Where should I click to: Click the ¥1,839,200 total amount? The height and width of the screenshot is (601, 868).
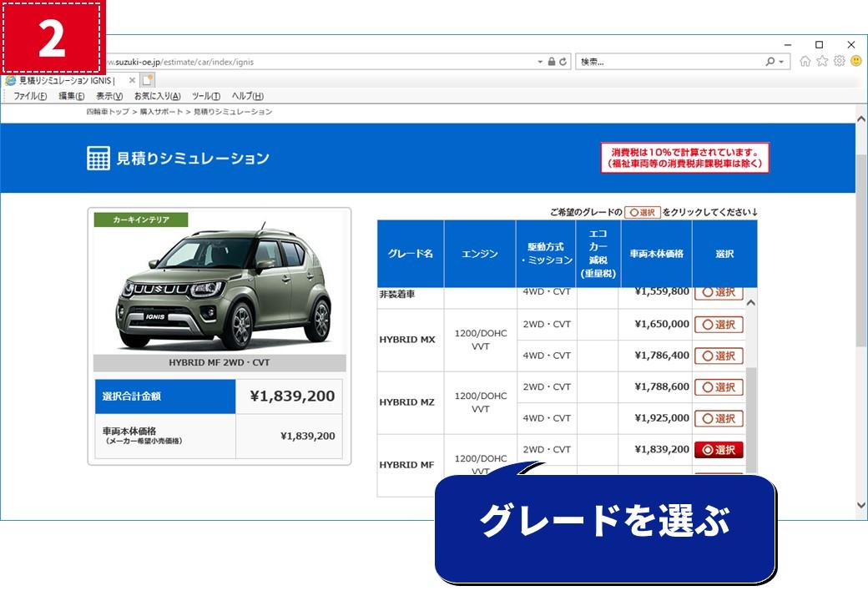[x=292, y=396]
